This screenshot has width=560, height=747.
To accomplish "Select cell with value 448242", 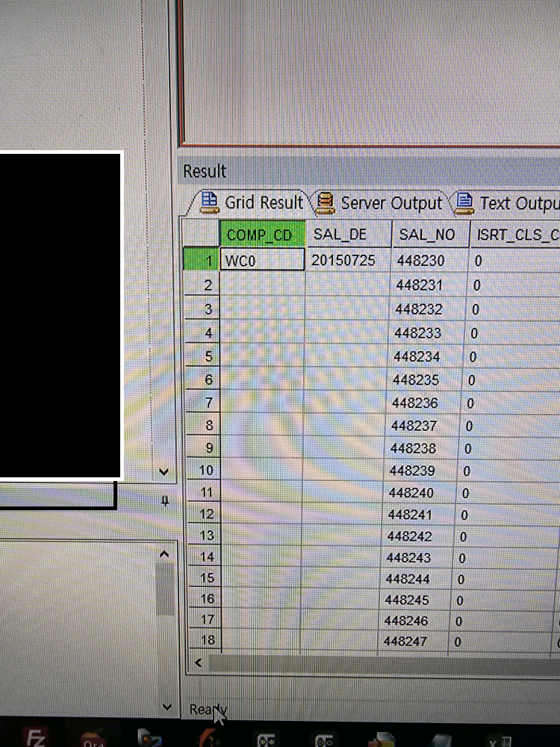I will pos(417,536).
